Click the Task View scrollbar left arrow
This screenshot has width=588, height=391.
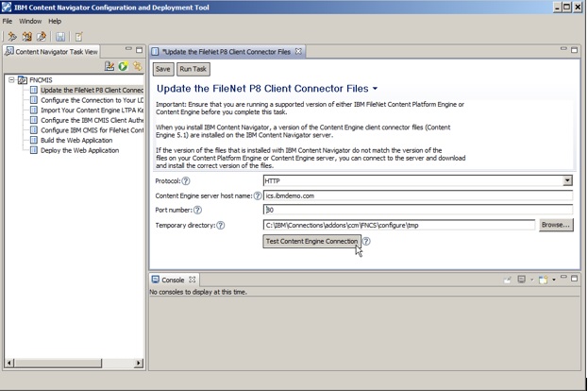9,363
